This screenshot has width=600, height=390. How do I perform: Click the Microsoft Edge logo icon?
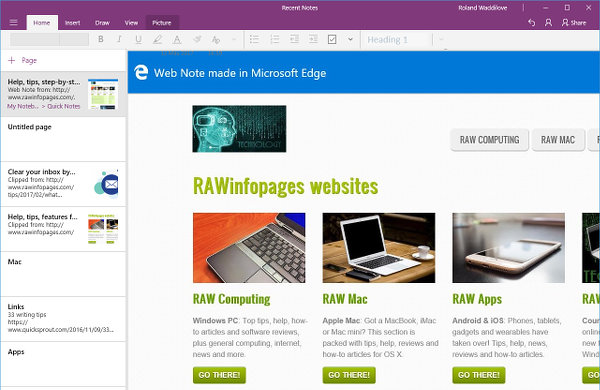pyautogui.click(x=141, y=72)
